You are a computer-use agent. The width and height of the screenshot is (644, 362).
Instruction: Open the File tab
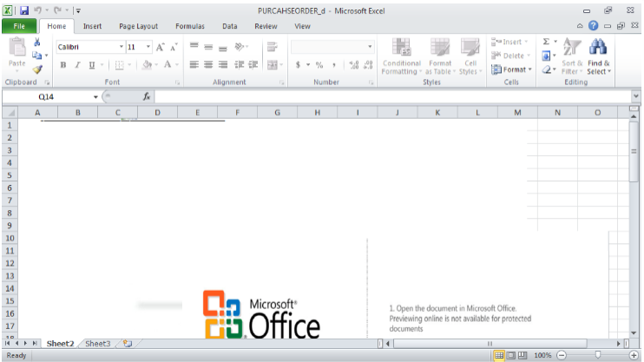coord(19,26)
